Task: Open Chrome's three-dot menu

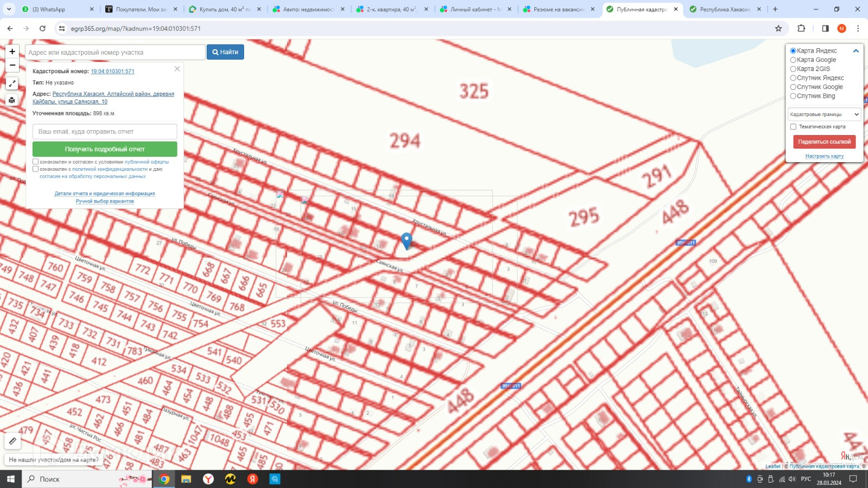Action: (x=858, y=28)
